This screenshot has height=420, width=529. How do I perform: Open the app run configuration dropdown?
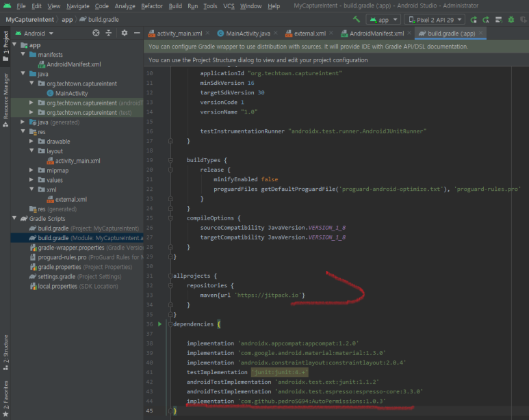tap(383, 20)
